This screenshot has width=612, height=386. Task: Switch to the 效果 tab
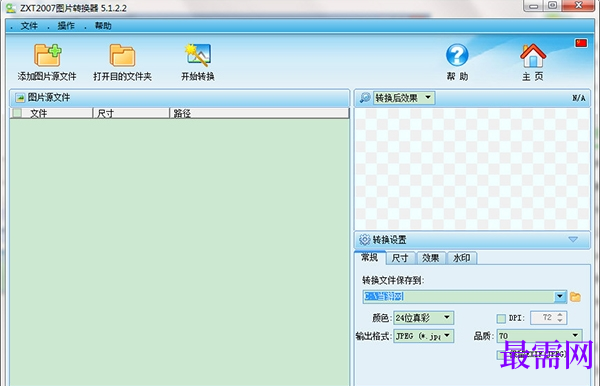(x=431, y=258)
